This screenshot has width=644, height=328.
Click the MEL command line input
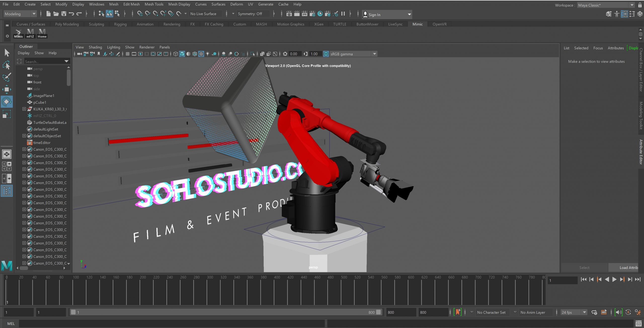(172, 323)
